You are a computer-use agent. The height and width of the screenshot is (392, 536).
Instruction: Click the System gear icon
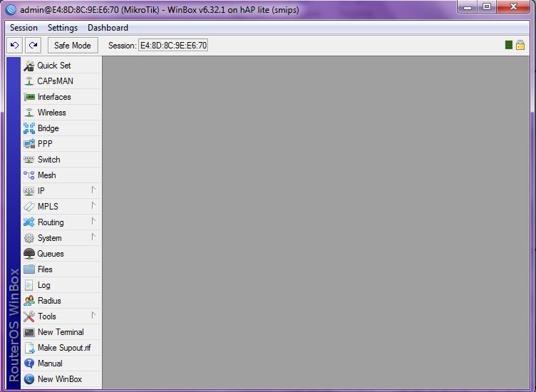(29, 238)
